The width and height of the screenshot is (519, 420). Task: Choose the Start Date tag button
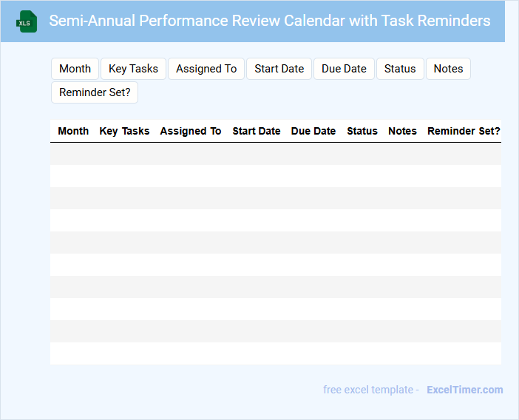[x=279, y=69]
